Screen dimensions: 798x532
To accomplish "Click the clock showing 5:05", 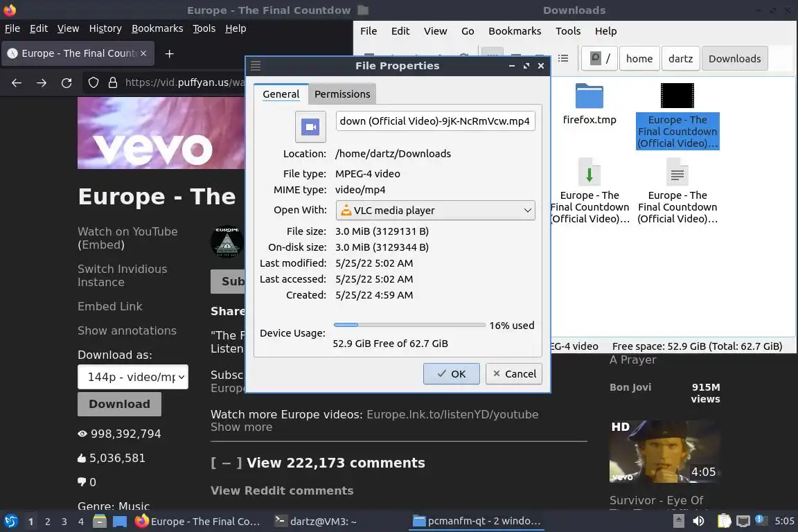I will click(x=784, y=522).
